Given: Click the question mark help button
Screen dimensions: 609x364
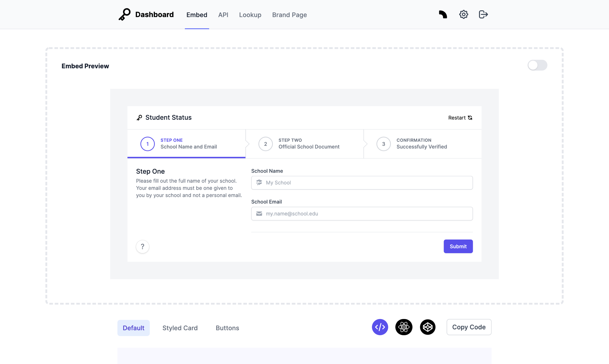Looking at the screenshot, I should pos(142,246).
